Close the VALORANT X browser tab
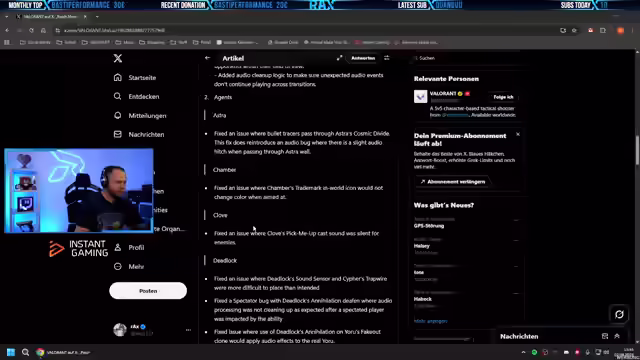 click(85, 17)
